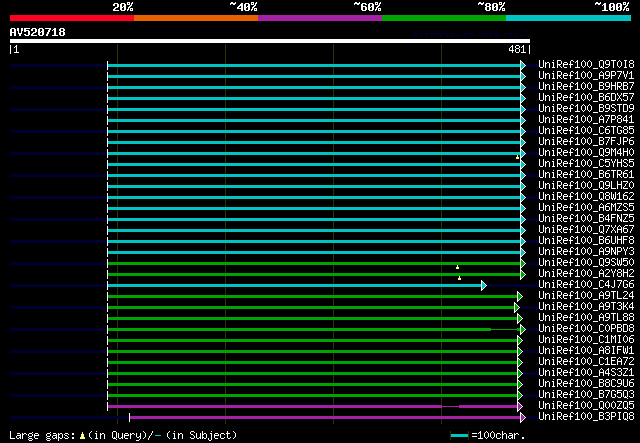Select the UniRef100_C1EA72 label

click(x=586, y=362)
